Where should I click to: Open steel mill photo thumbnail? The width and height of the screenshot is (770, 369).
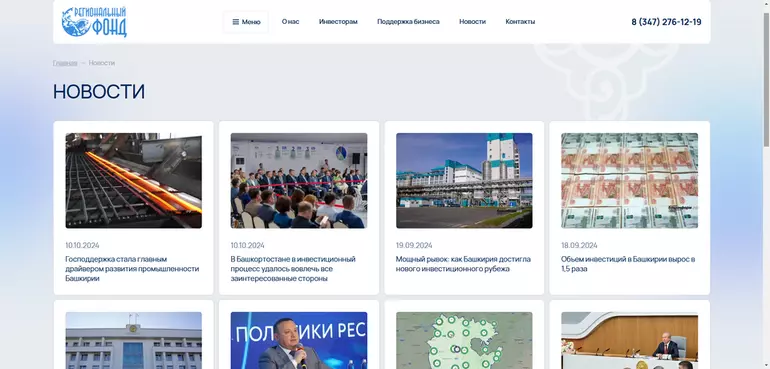coord(134,180)
